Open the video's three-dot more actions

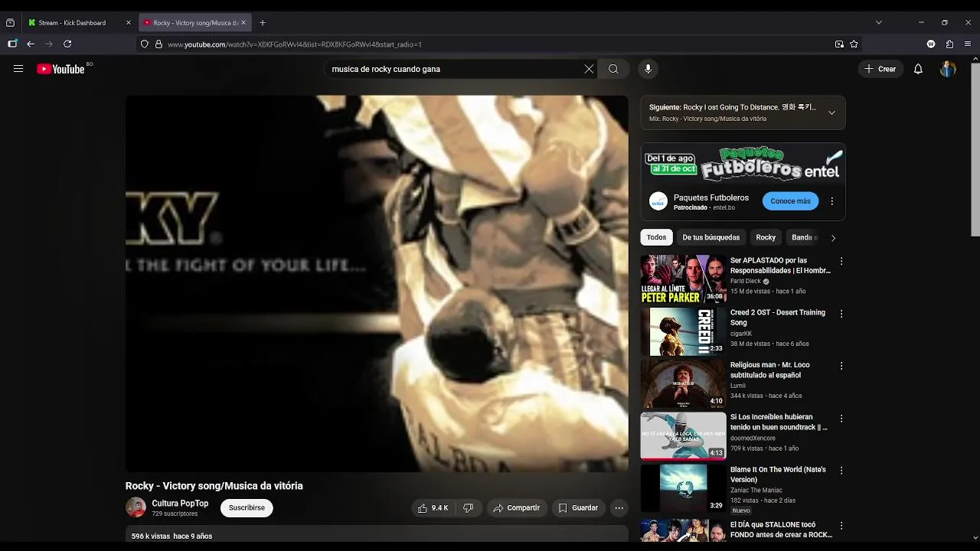619,508
